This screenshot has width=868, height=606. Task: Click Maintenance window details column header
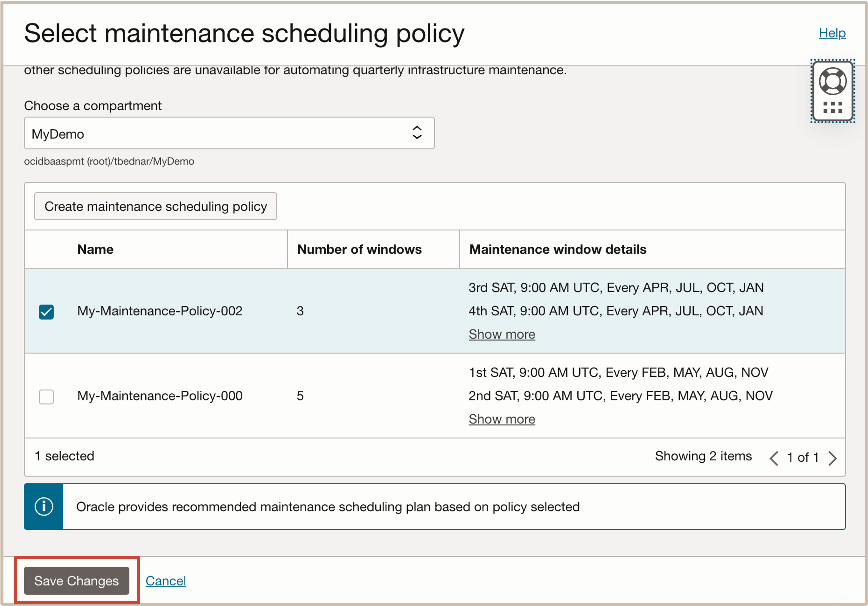(x=558, y=249)
